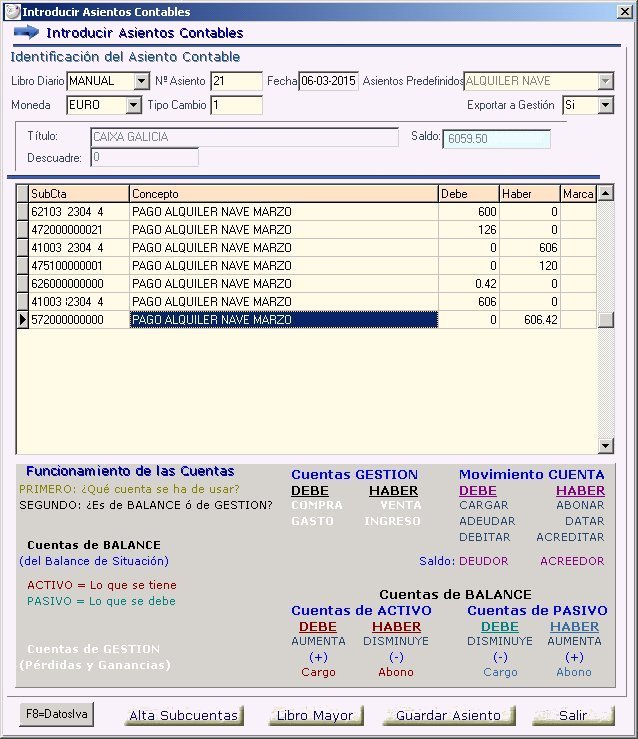The width and height of the screenshot is (638, 739).
Task: Click the grid vertical scrollbar thumb
Action: pyautogui.click(x=605, y=320)
